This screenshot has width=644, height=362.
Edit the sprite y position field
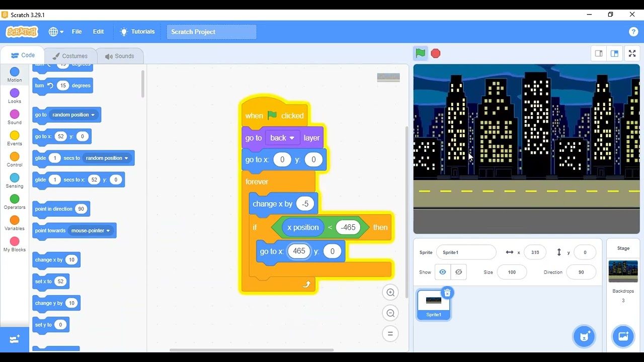585,252
